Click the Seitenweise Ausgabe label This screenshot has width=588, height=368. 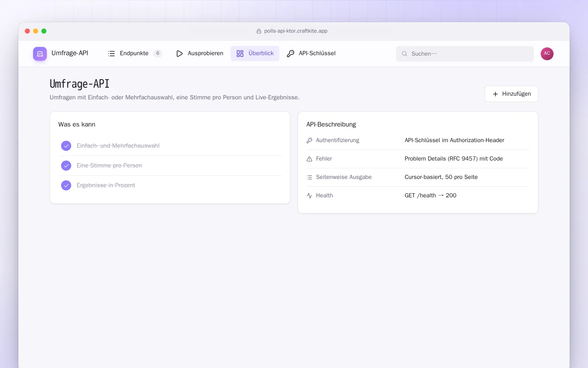[x=344, y=177]
